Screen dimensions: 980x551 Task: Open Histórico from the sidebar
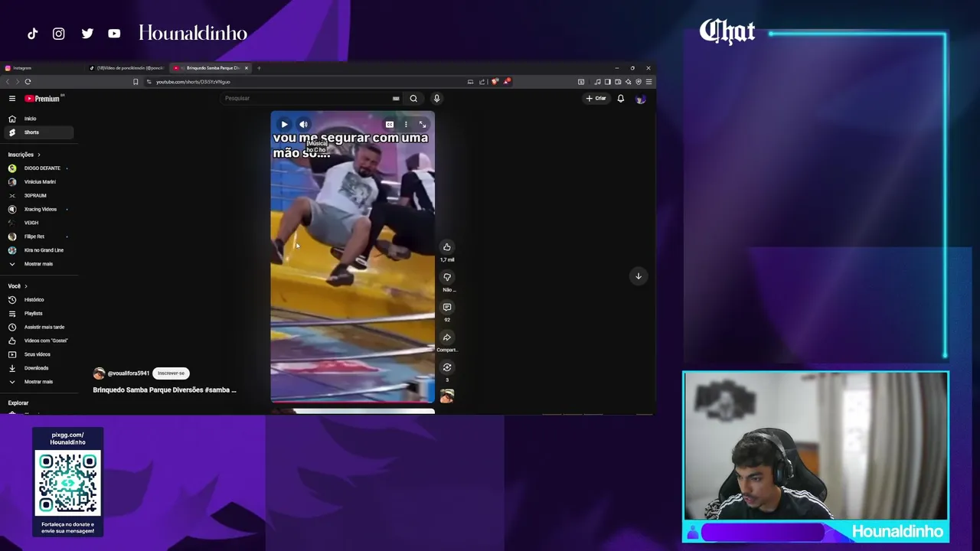(x=38, y=300)
